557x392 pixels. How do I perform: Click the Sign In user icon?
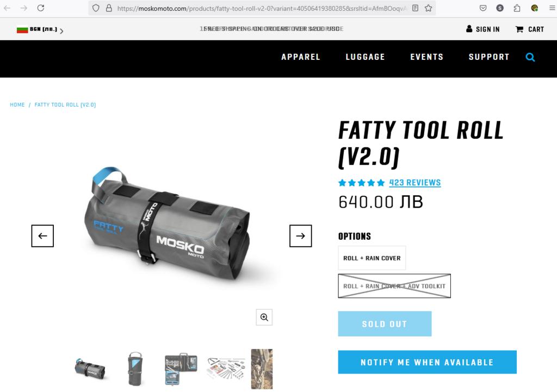469,29
